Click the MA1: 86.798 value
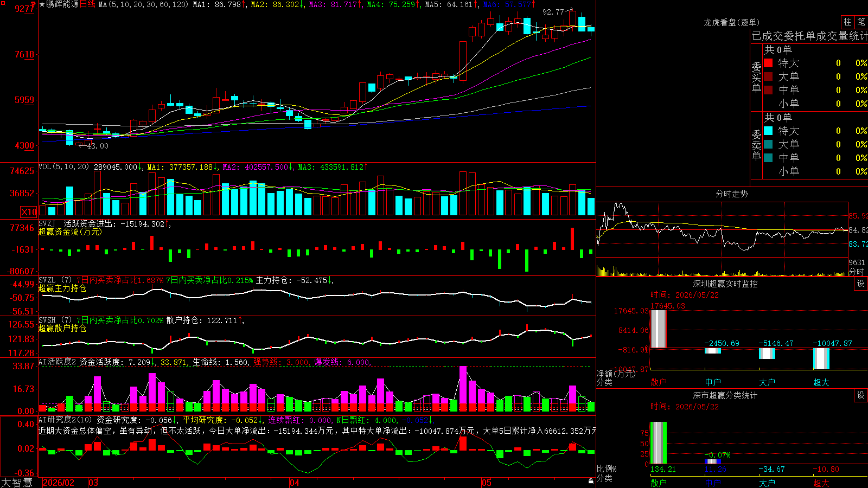This screenshot has width=868, height=488. tap(219, 4)
